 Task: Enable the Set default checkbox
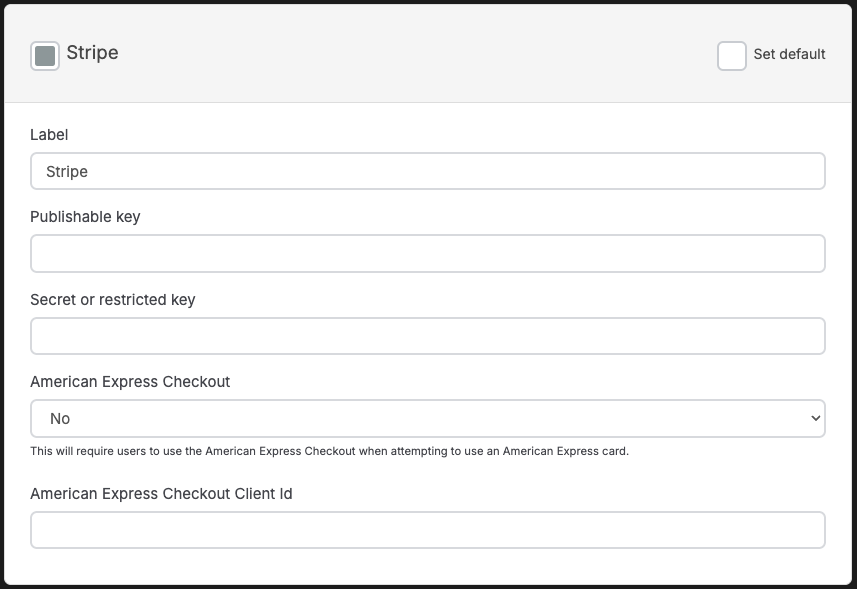click(x=731, y=56)
